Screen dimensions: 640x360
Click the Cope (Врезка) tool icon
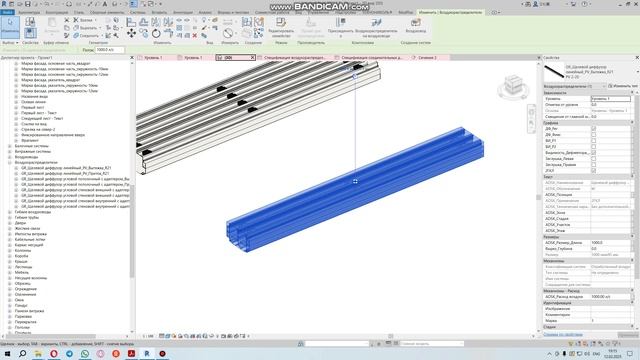coord(76,20)
